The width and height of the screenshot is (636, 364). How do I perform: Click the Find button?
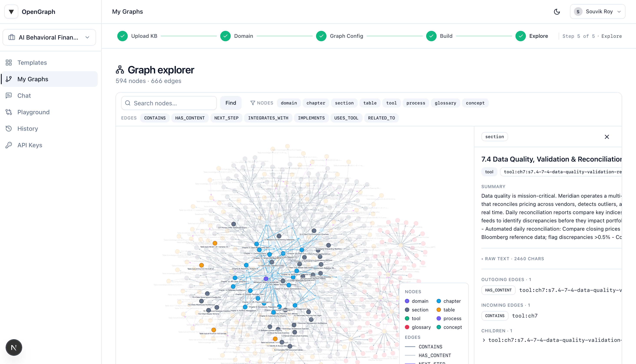click(x=230, y=103)
